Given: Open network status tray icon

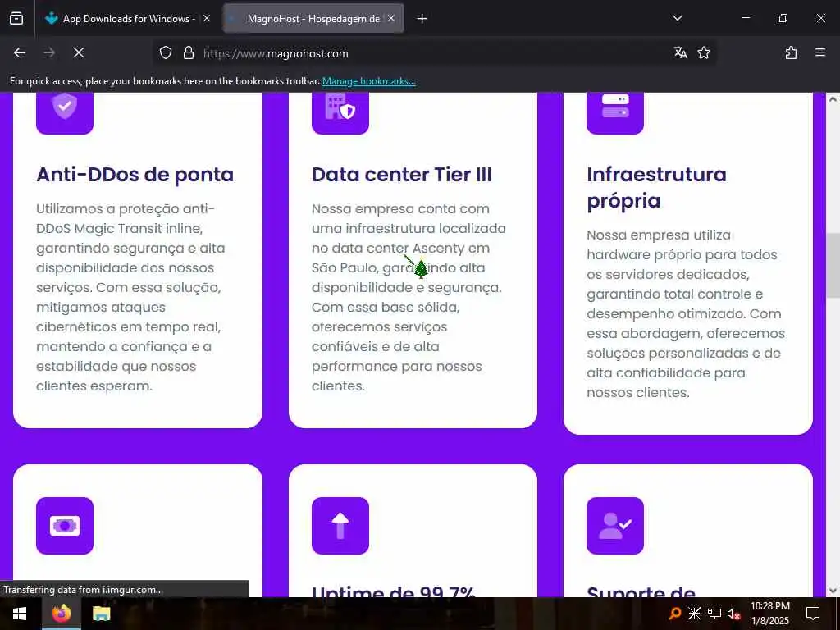Looking at the screenshot, I should (x=714, y=614).
